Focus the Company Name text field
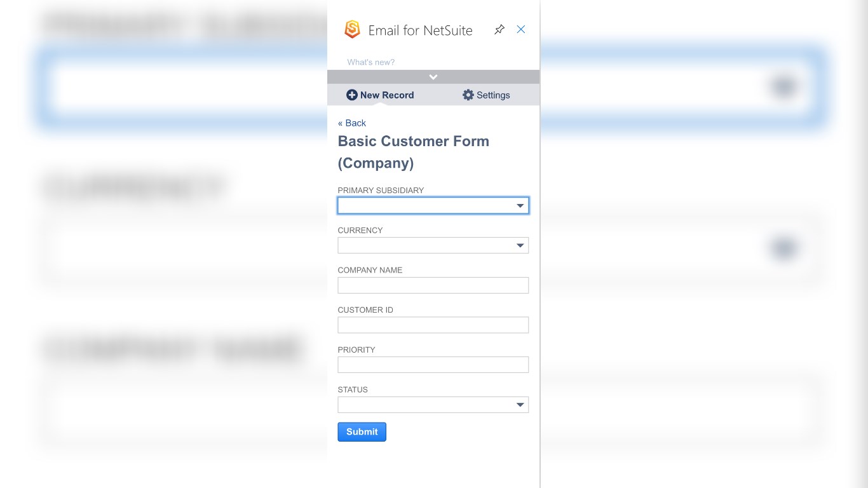 [x=433, y=285]
